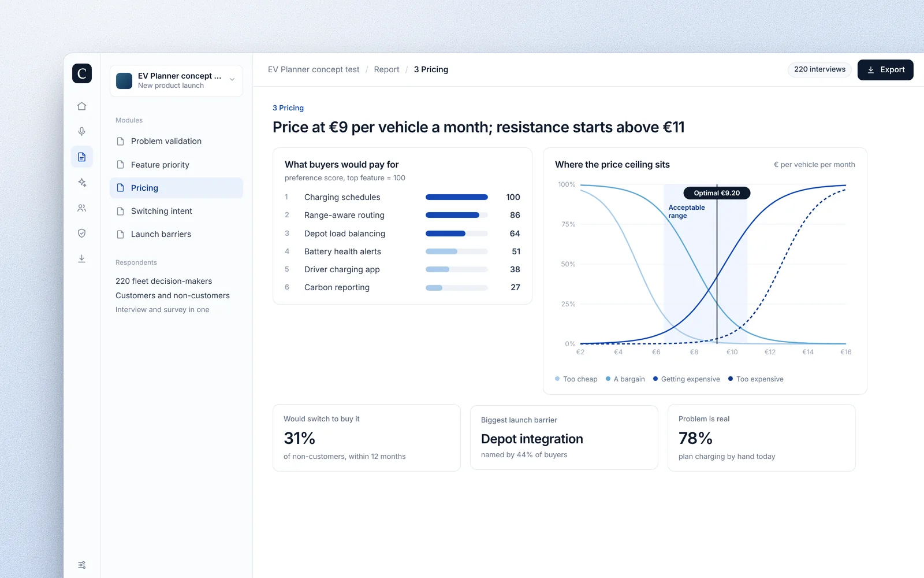
Task: Click the Charging schedules feature name
Action: pyautogui.click(x=342, y=197)
